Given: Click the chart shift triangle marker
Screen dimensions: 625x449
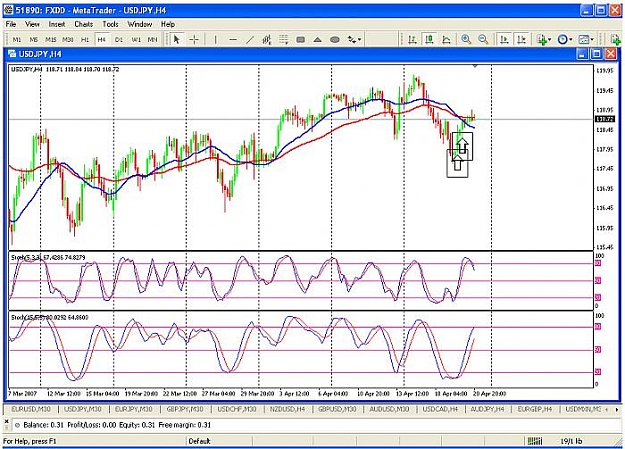Looking at the screenshot, I should pos(475,66).
